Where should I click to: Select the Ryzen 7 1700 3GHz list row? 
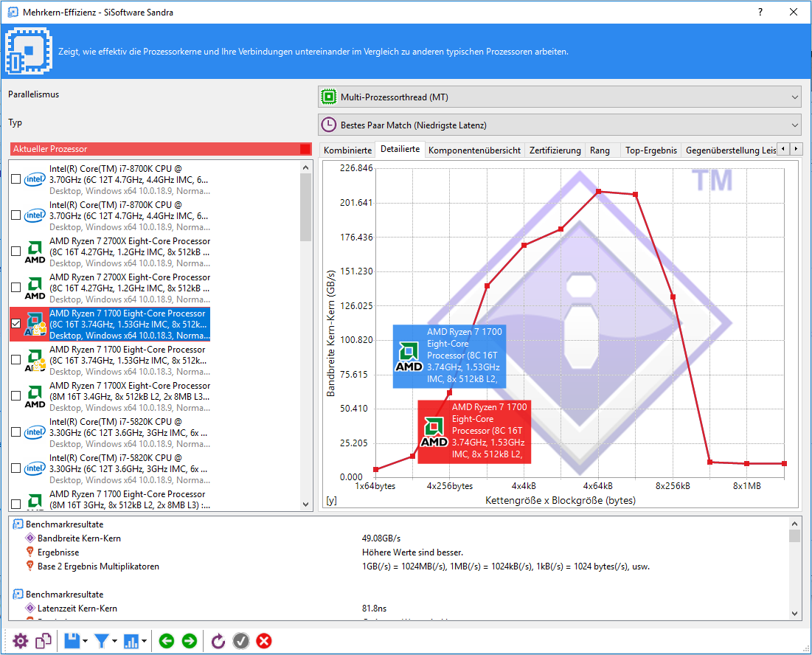coord(130,499)
